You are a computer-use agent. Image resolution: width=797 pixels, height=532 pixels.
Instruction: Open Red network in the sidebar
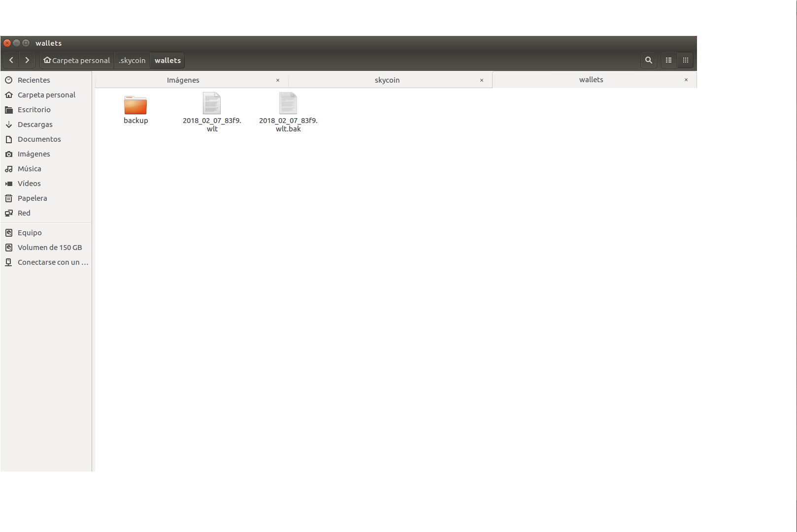[46, 213]
